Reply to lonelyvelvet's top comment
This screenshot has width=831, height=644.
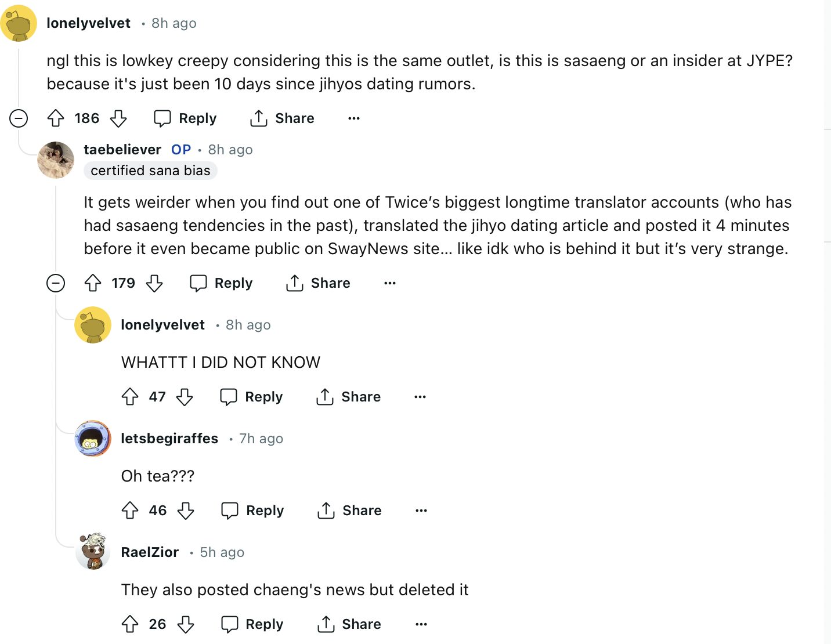pyautogui.click(x=185, y=118)
